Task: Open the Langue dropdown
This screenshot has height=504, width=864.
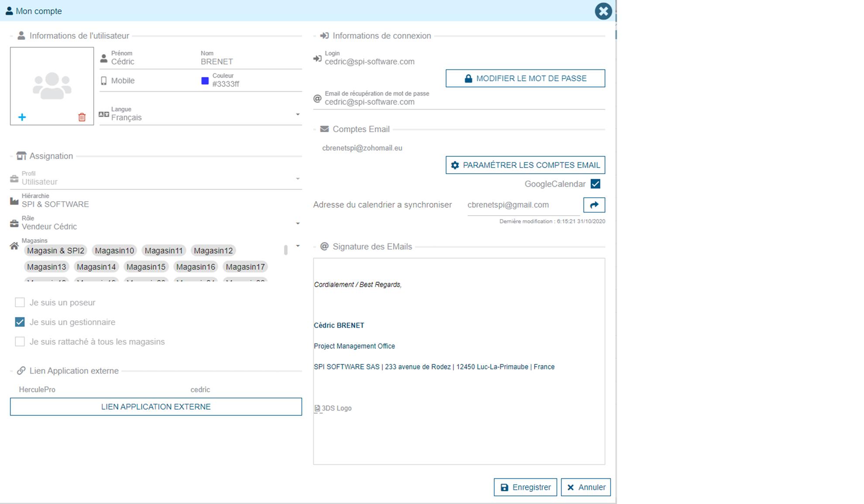Action: coord(298,115)
